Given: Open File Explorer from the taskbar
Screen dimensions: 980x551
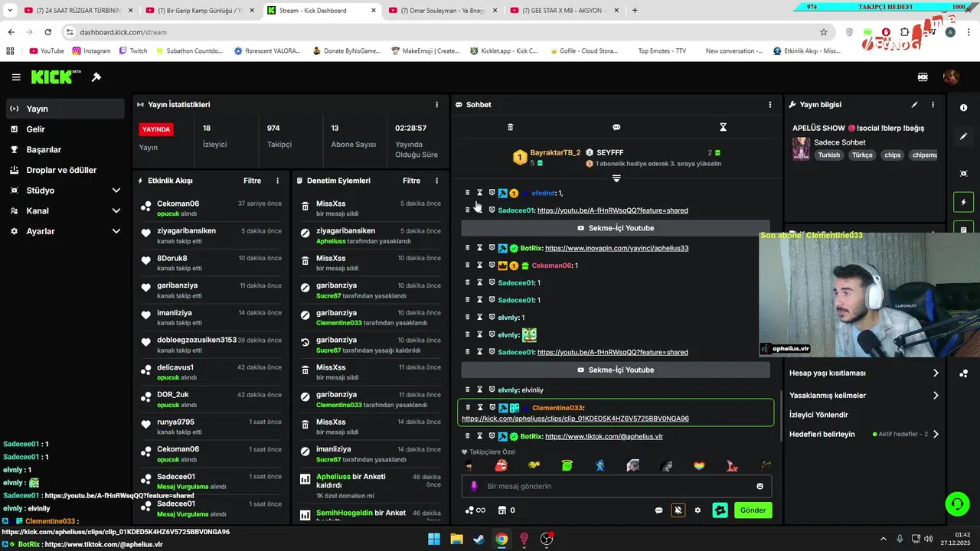Looking at the screenshot, I should pyautogui.click(x=456, y=539).
